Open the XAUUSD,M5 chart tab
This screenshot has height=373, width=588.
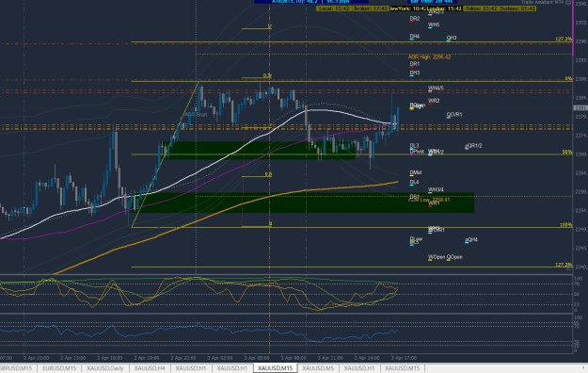pos(318,368)
